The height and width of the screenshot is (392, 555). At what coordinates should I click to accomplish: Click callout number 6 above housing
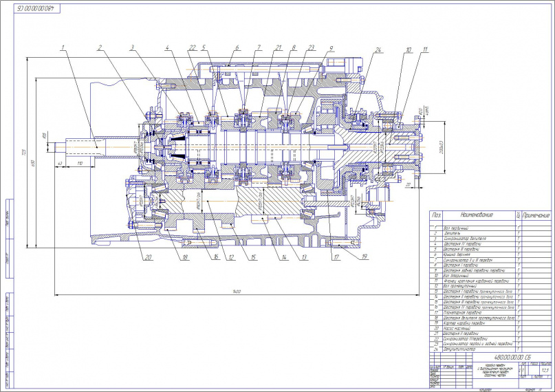pyautogui.click(x=237, y=47)
